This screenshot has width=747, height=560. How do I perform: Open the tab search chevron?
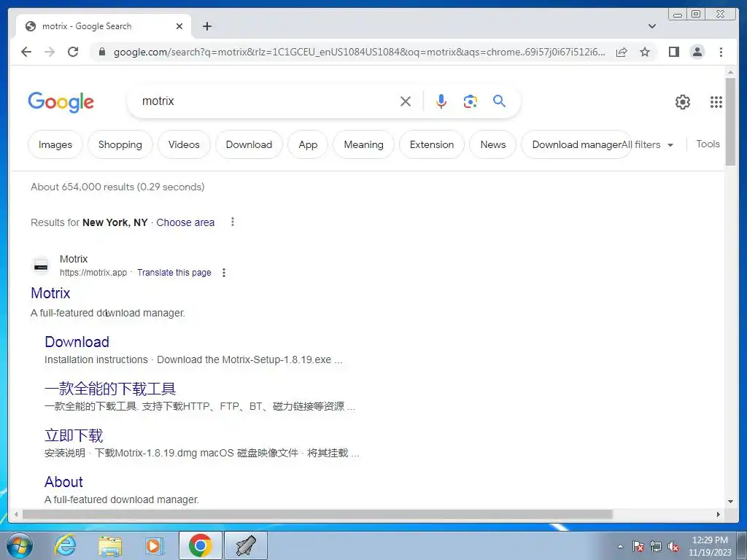click(x=652, y=26)
